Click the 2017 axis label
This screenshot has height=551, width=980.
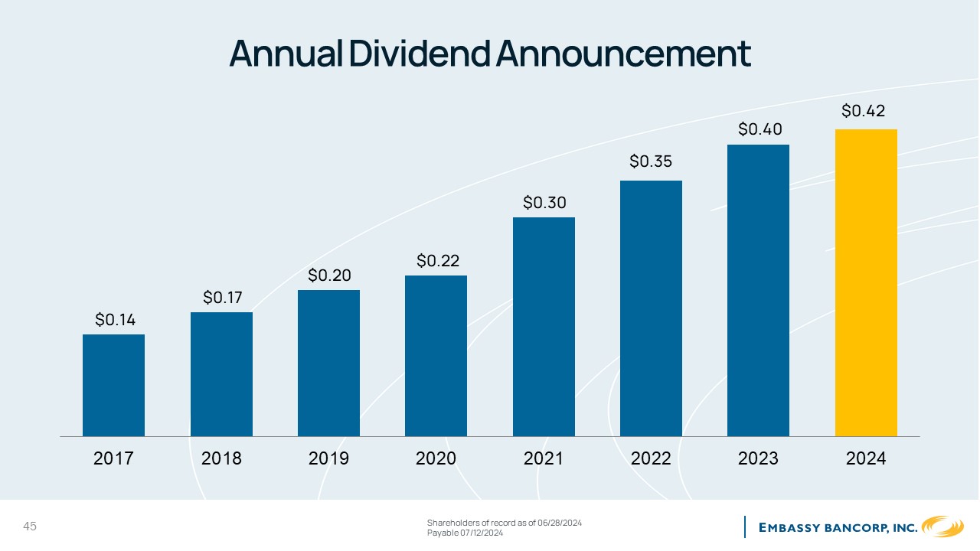(113, 459)
